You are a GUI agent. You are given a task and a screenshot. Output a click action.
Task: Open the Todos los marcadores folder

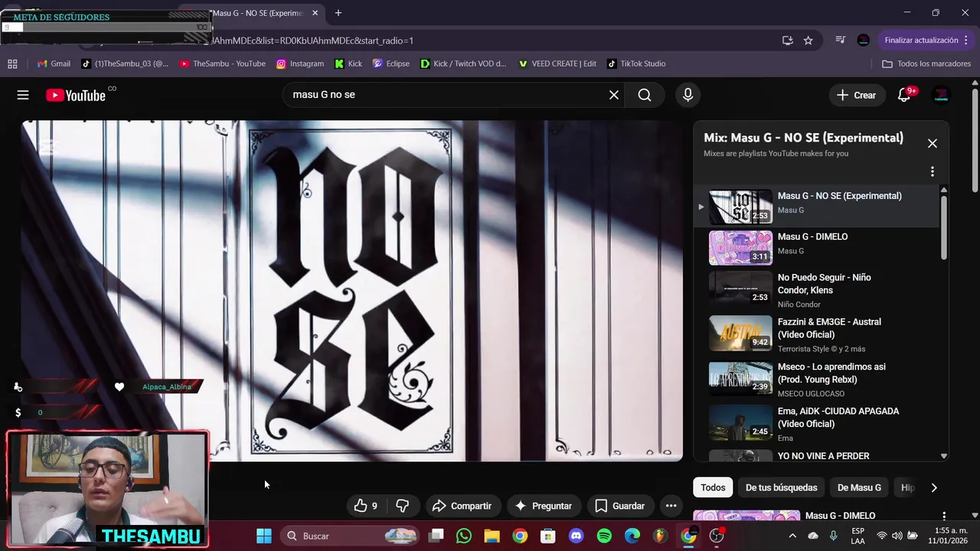click(927, 64)
